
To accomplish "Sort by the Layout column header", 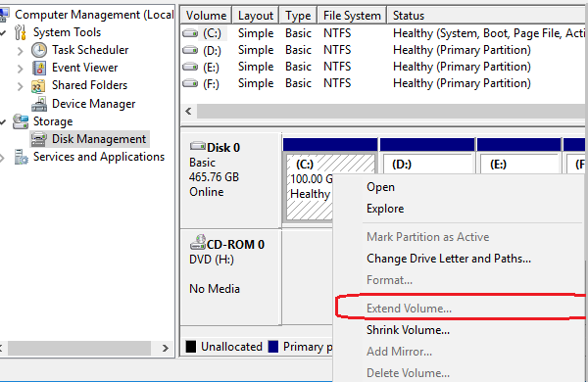I will (x=256, y=16).
